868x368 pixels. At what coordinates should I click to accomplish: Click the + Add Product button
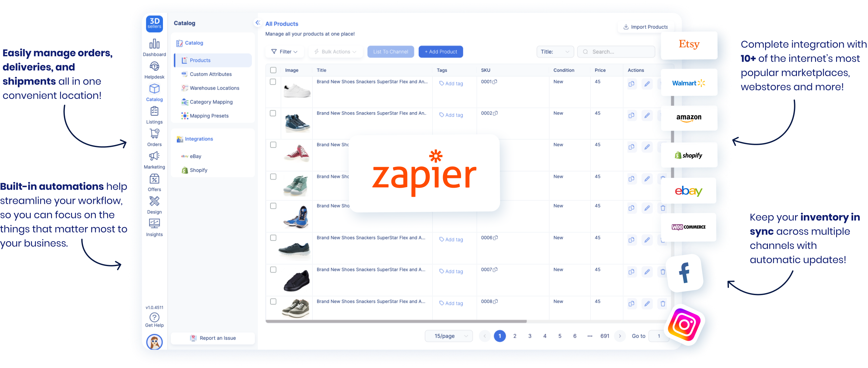click(x=440, y=52)
